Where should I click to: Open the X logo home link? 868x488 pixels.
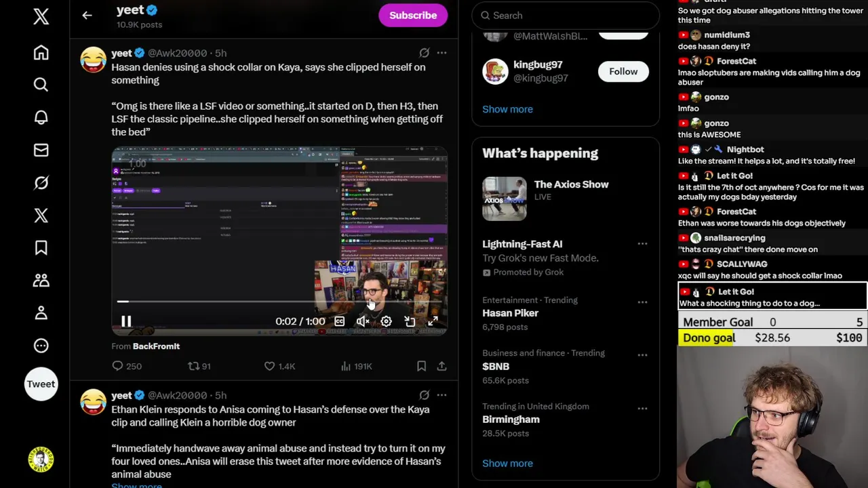click(x=41, y=17)
